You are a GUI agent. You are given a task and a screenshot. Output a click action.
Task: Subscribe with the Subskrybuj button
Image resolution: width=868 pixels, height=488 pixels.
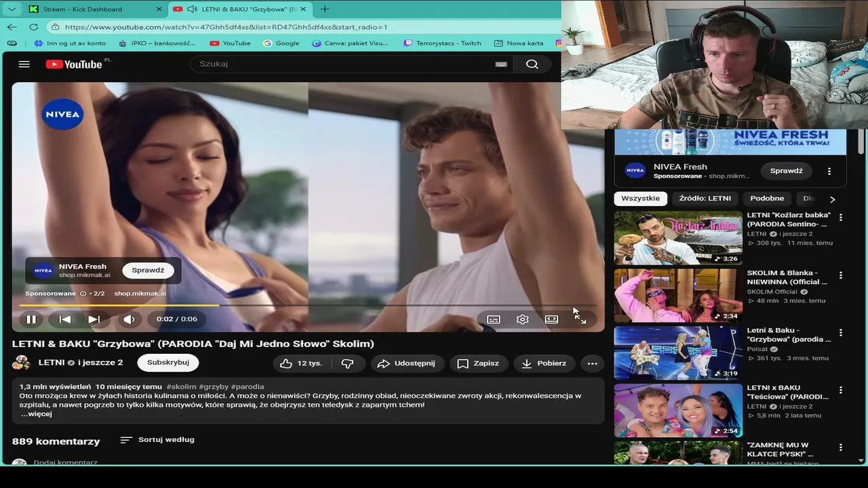[x=168, y=363]
